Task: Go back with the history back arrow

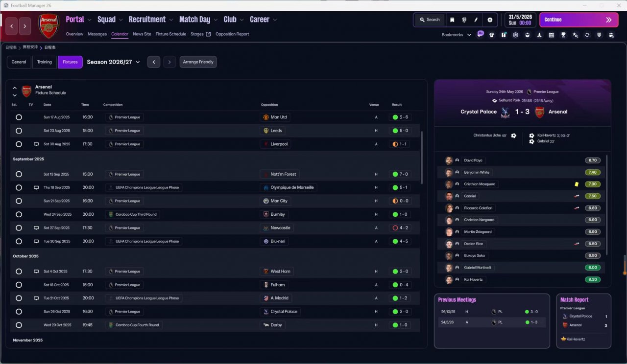Action: (x=12, y=26)
